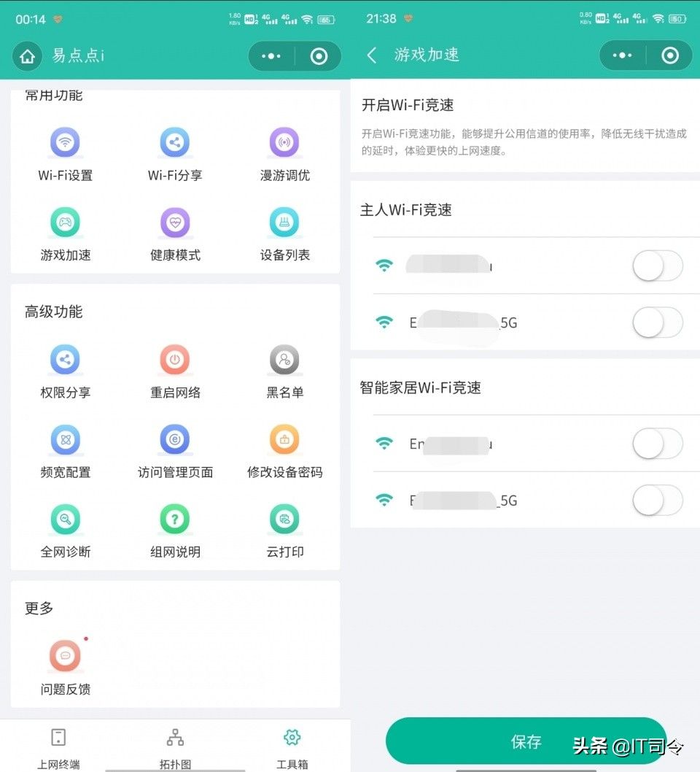Go back from 游戏加速 page
This screenshot has width=700, height=772.
click(372, 55)
